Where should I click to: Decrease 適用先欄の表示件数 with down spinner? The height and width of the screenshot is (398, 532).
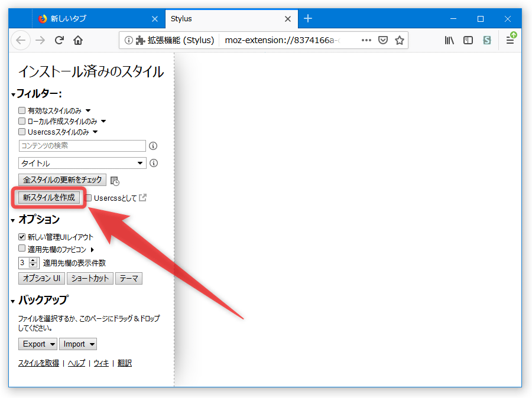coord(33,265)
